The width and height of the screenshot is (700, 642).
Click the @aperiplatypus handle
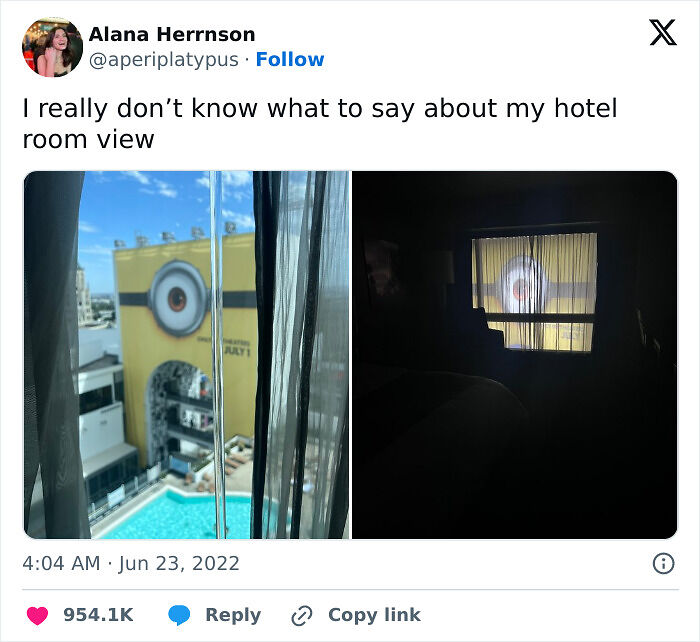tap(164, 60)
